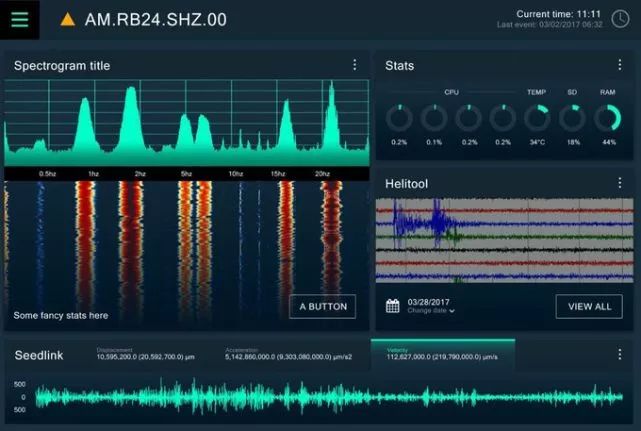
Task: Expand the Change date dropdown
Action: pos(431,311)
